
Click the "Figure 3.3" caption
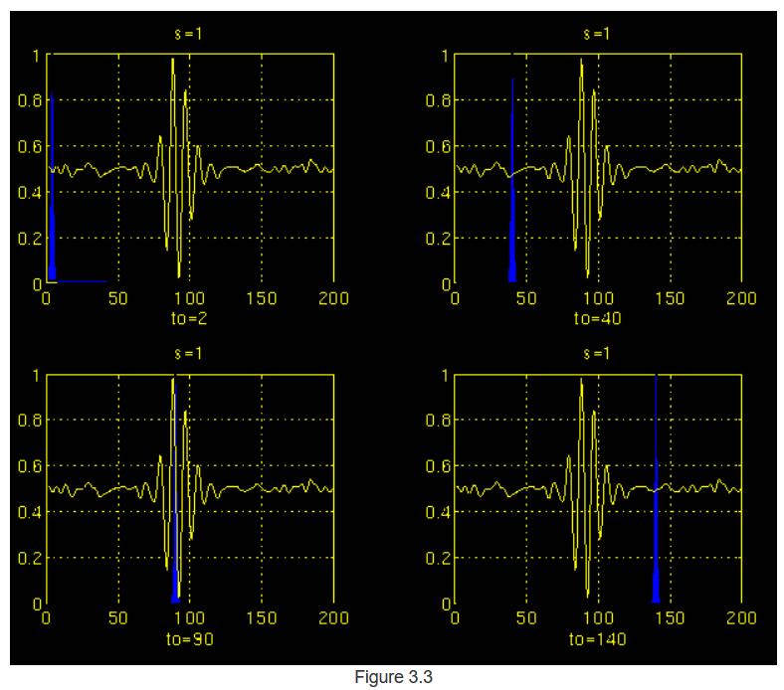pyautogui.click(x=393, y=677)
